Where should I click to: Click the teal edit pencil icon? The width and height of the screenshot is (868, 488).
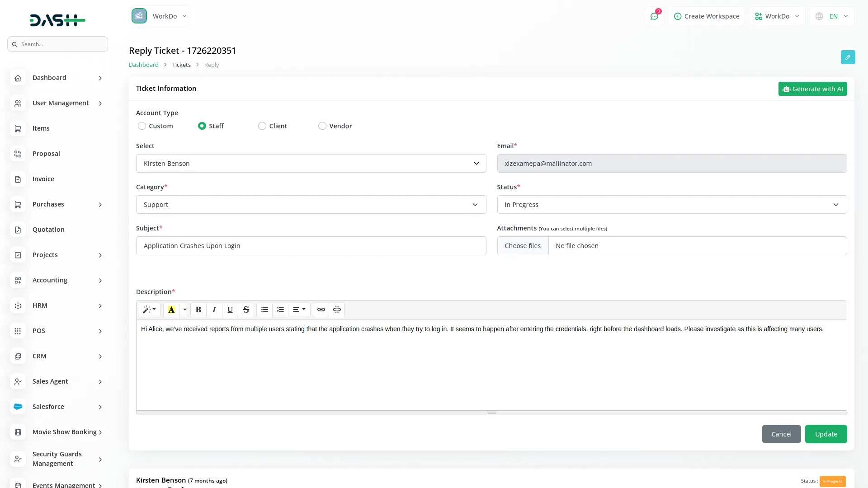tap(848, 57)
